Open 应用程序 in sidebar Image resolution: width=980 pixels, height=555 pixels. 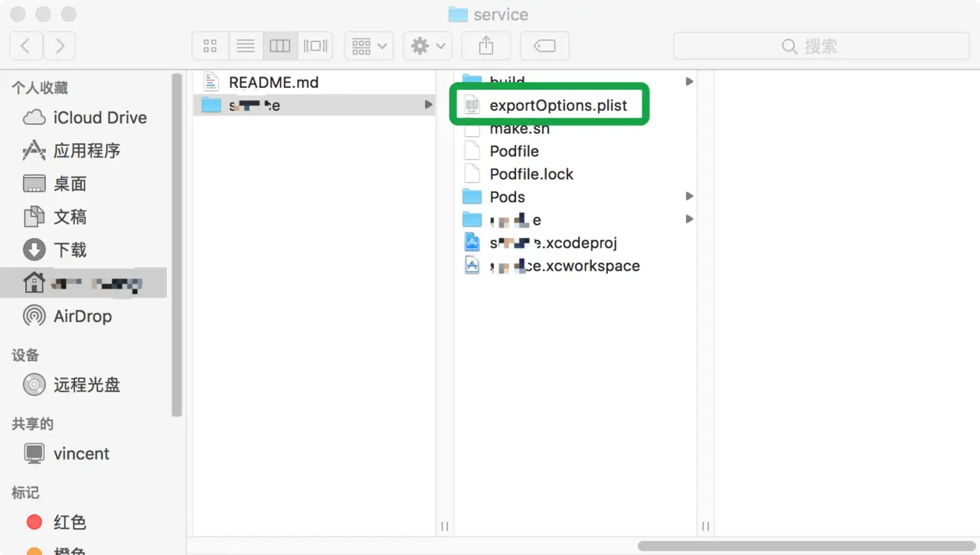coord(85,150)
